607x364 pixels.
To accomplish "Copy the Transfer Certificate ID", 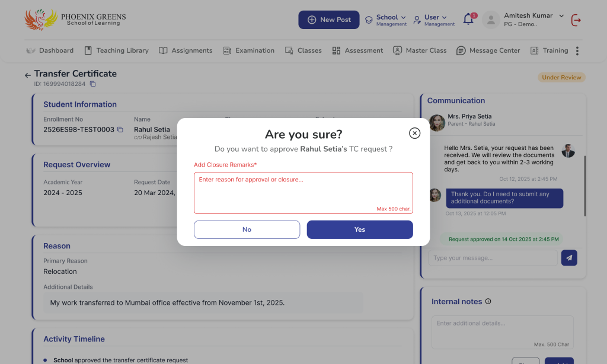I will tap(92, 84).
